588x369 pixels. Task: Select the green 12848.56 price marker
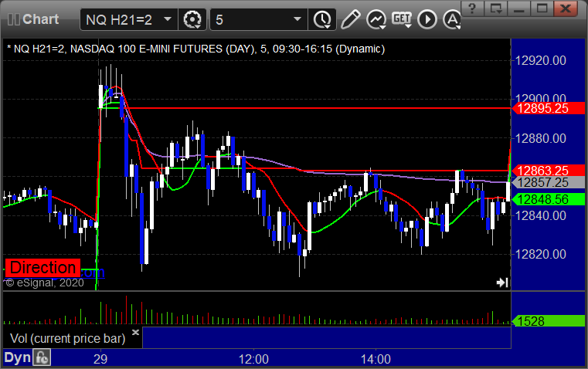pyautogui.click(x=549, y=199)
